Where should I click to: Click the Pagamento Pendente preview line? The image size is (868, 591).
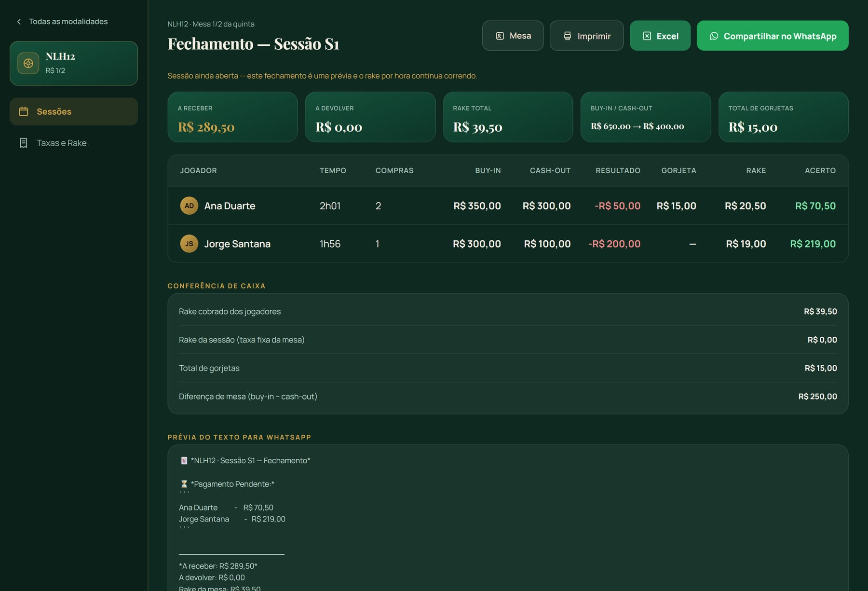tap(227, 484)
